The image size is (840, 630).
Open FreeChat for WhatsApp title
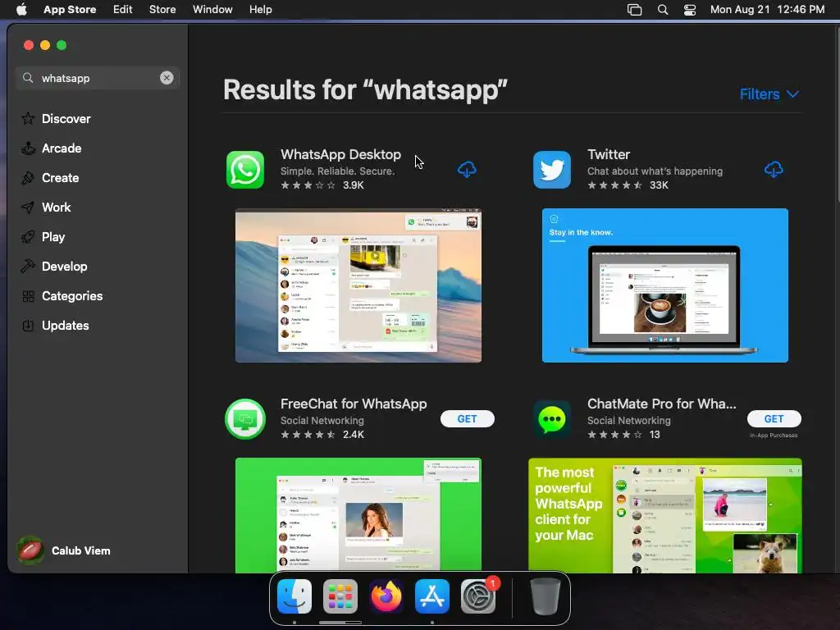coord(354,404)
